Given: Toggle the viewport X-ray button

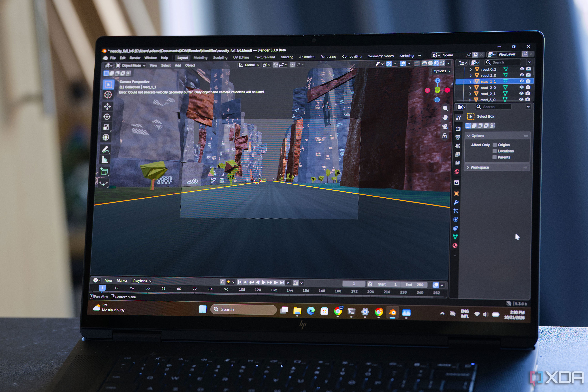Looking at the screenshot, I should coord(417,63).
